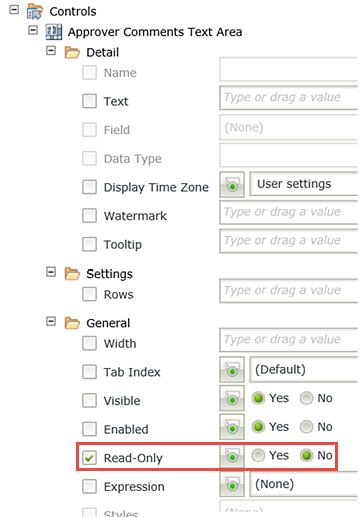Click the Display Time Zone value toggle icon

(x=232, y=184)
